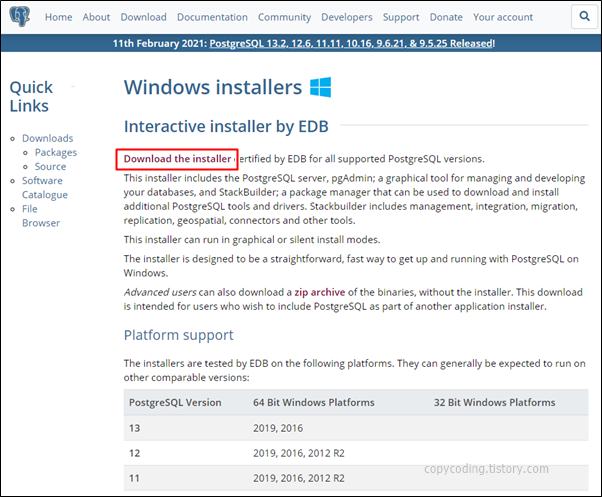
Task: Click the Platform support heading
Action: [x=179, y=335]
